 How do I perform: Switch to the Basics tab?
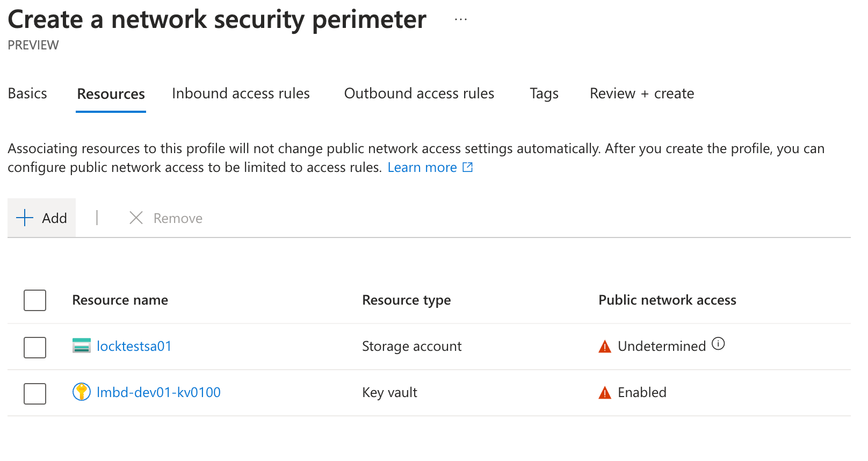(x=27, y=93)
